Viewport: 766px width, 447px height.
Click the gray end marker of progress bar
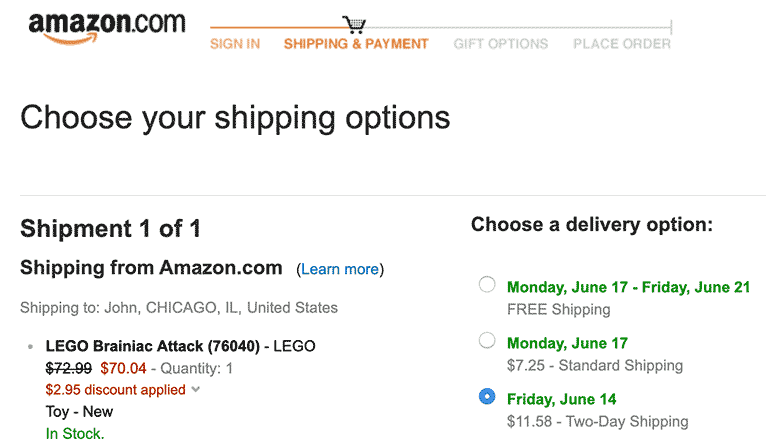point(671,27)
